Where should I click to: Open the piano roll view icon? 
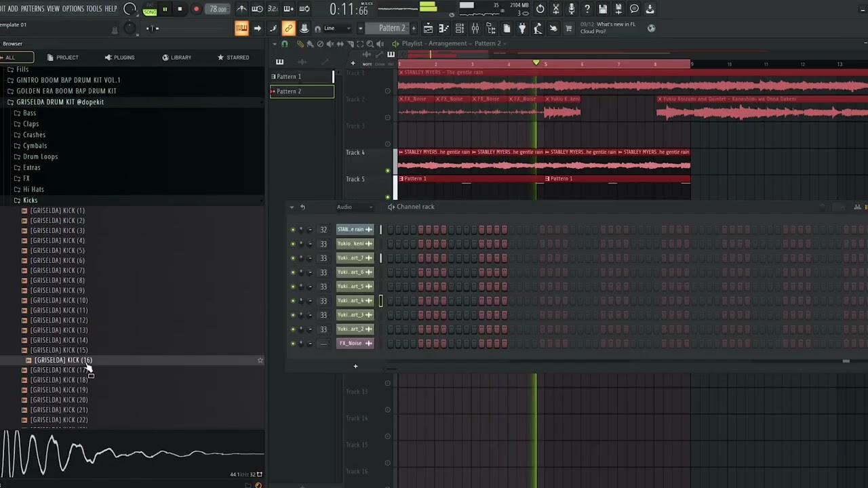point(443,28)
